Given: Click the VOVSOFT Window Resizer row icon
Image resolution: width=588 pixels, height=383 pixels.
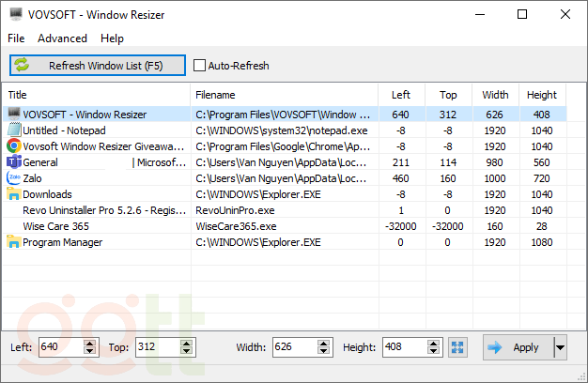Looking at the screenshot, I should 14,114.
